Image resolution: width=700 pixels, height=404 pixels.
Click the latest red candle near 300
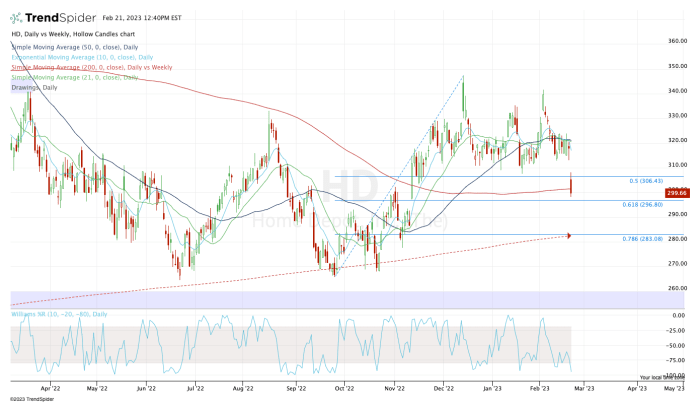[571, 186]
